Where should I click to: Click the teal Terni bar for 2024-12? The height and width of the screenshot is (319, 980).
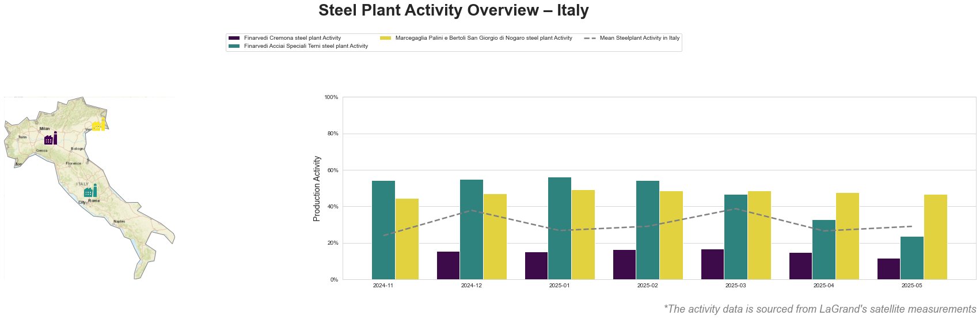point(472,230)
